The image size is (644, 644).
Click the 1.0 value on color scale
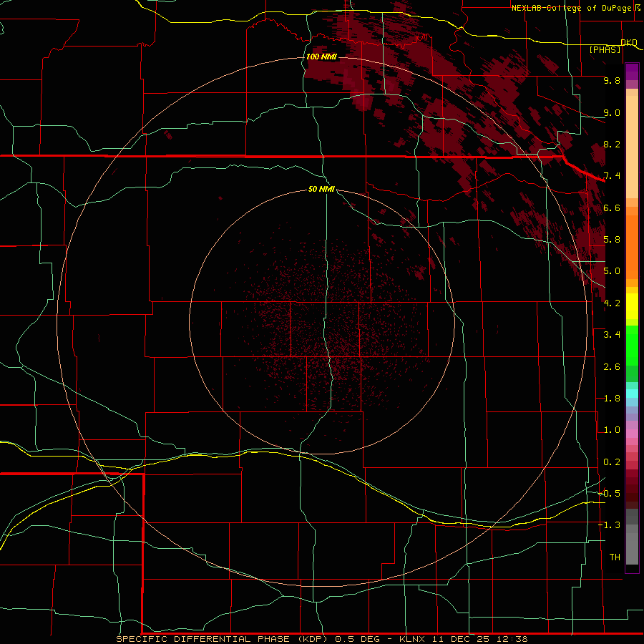(x=612, y=430)
